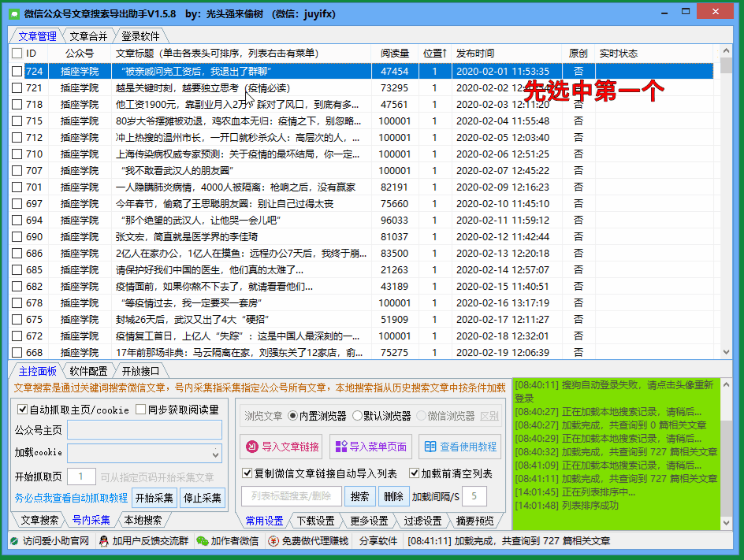
Task: Sort list by 实时状态 column header
Action: point(655,53)
